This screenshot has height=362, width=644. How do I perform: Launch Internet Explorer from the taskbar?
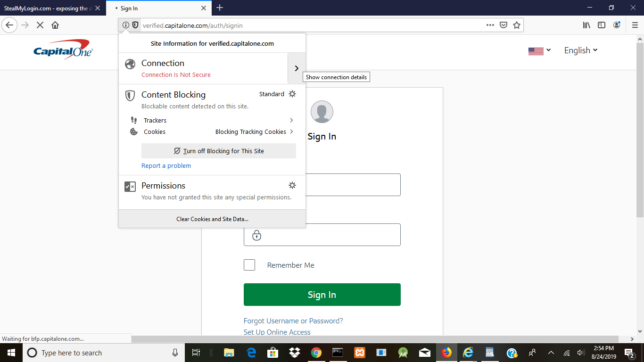point(468,353)
